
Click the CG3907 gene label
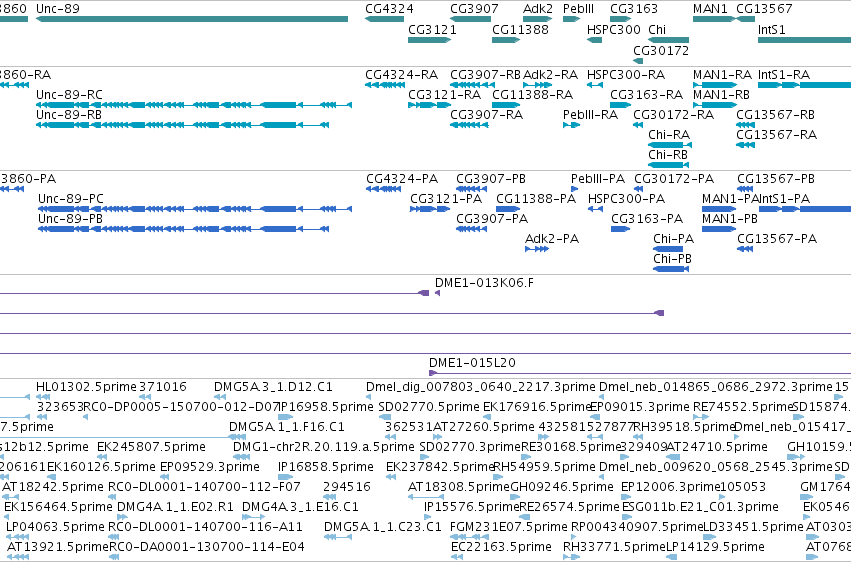click(x=474, y=9)
